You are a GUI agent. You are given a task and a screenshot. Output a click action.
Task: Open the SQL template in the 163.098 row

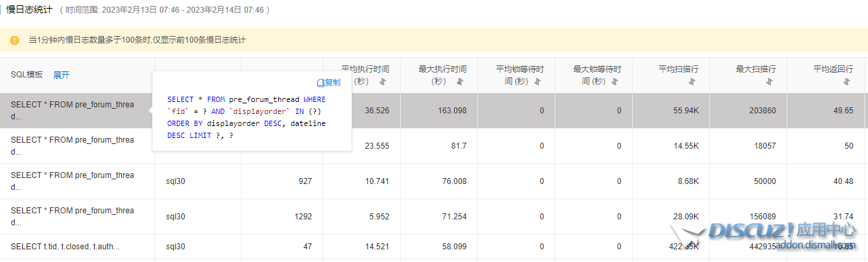point(73,111)
